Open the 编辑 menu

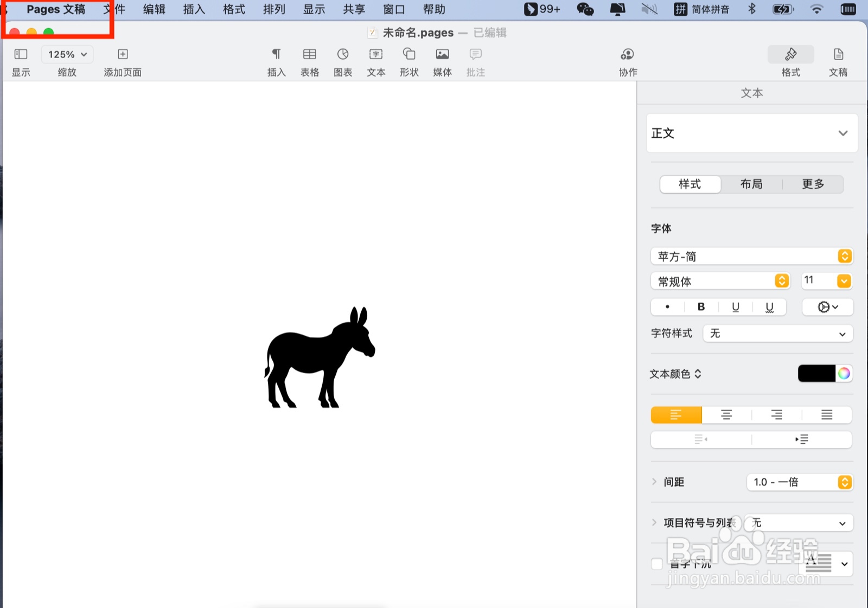coord(154,9)
